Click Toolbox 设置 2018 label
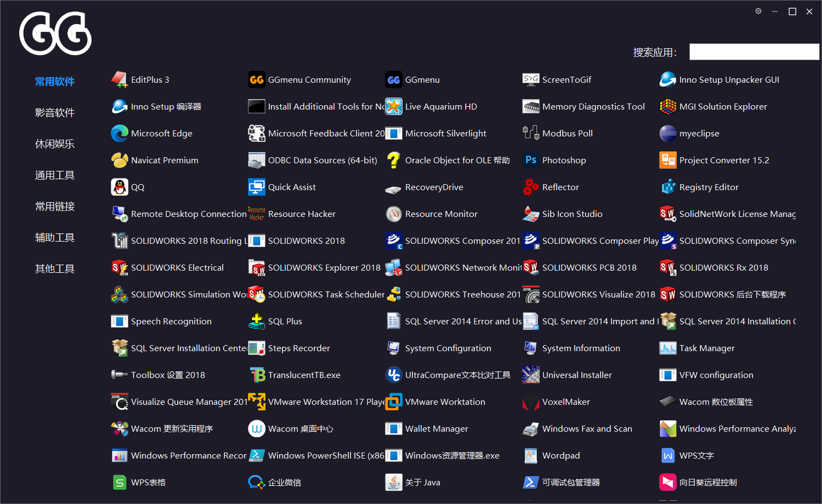 tap(168, 375)
